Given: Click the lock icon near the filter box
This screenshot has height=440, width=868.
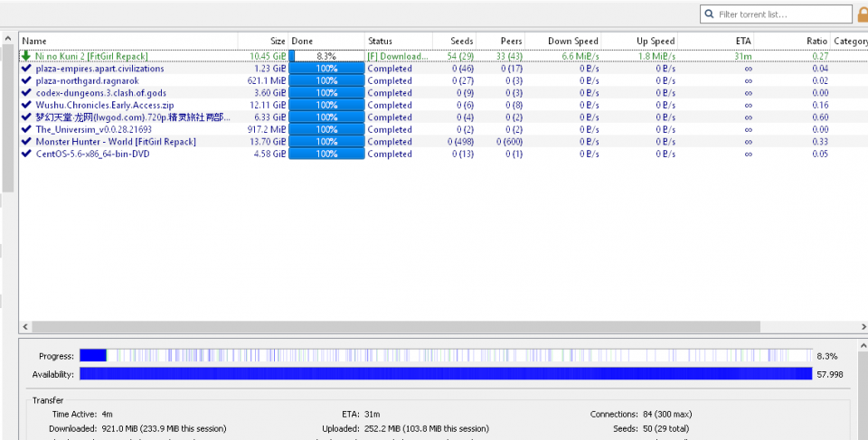Looking at the screenshot, I should (x=863, y=14).
